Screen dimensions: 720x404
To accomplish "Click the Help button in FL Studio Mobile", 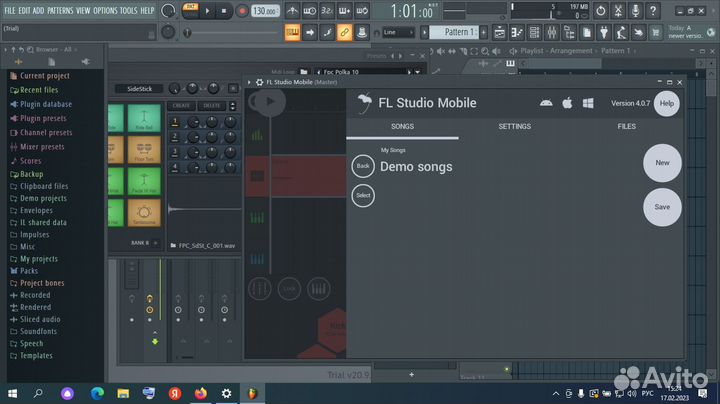I will pos(666,104).
